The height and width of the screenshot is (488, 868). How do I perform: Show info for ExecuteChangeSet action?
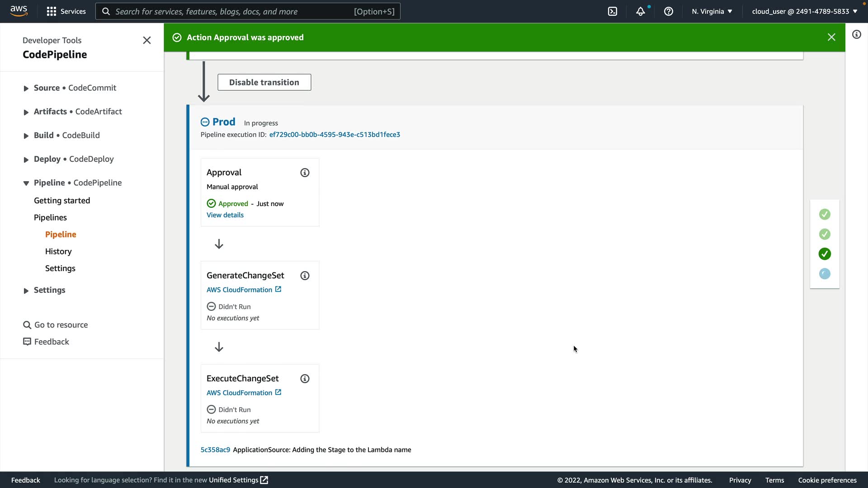305,379
